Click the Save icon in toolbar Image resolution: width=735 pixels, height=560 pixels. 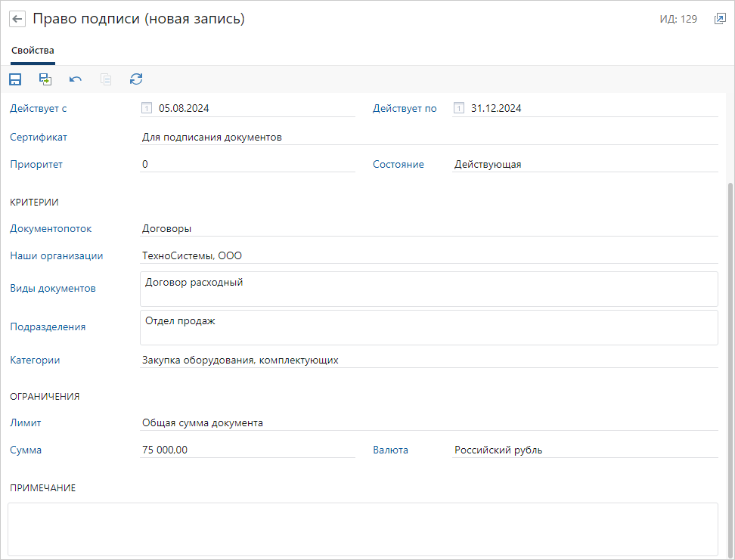15,79
